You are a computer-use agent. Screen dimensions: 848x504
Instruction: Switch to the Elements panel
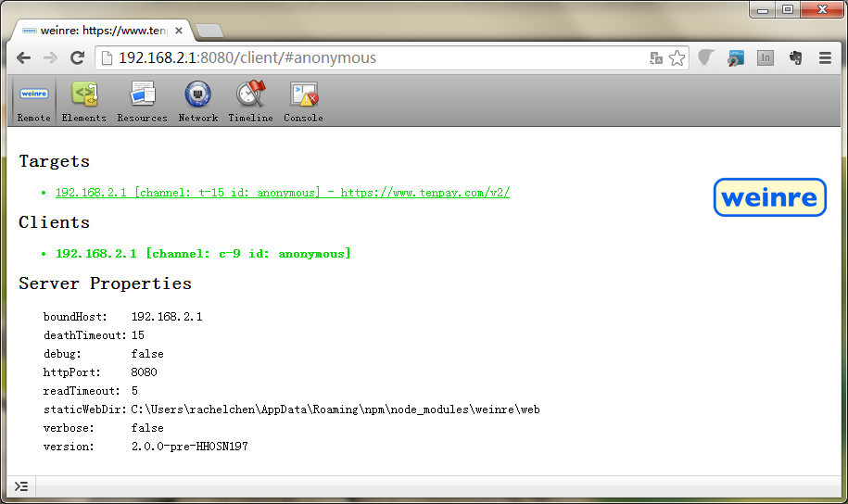pos(84,101)
